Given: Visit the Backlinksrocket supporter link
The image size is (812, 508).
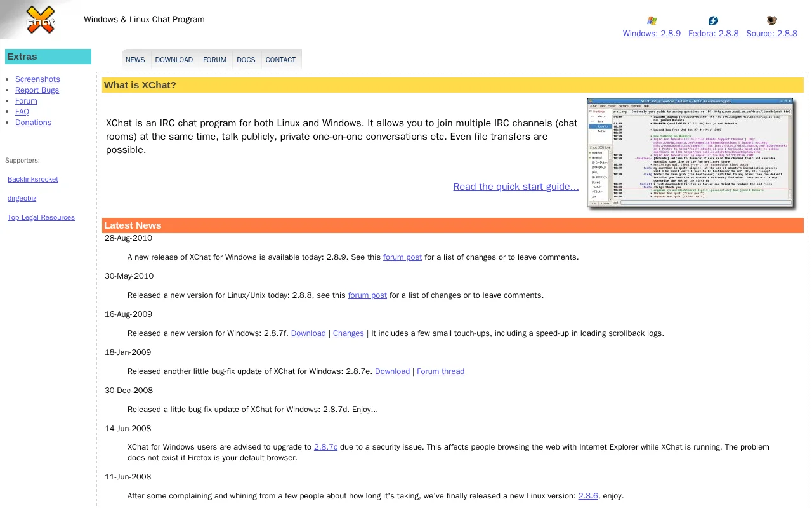Looking at the screenshot, I should 33,179.
